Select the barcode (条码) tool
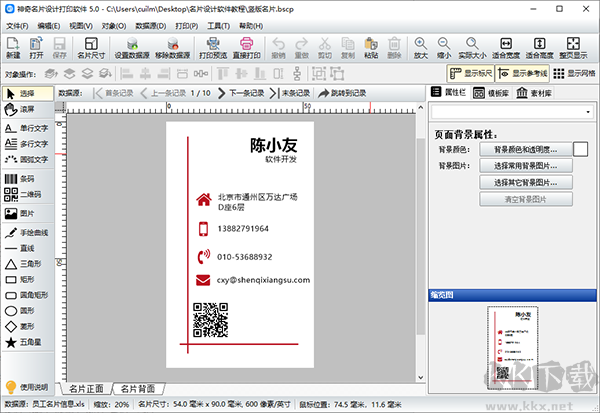Viewport: 600px width, 413px height. [x=20, y=179]
